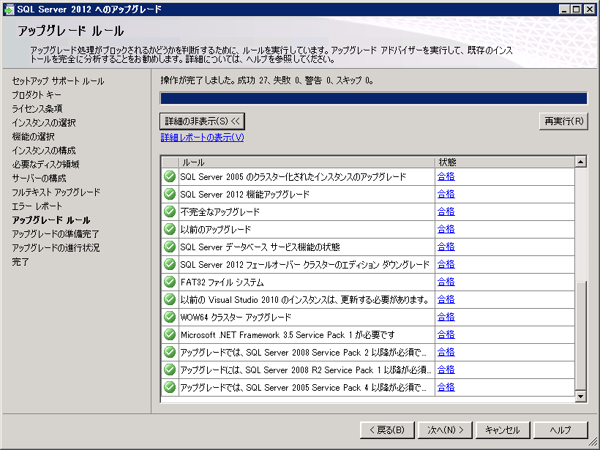Click rule text 不完全なアップグレード

220,212
